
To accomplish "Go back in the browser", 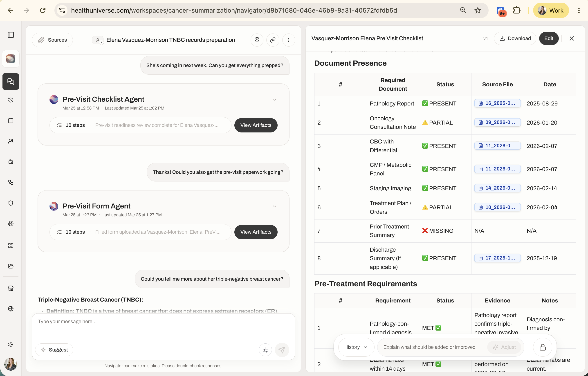I will click(11, 10).
